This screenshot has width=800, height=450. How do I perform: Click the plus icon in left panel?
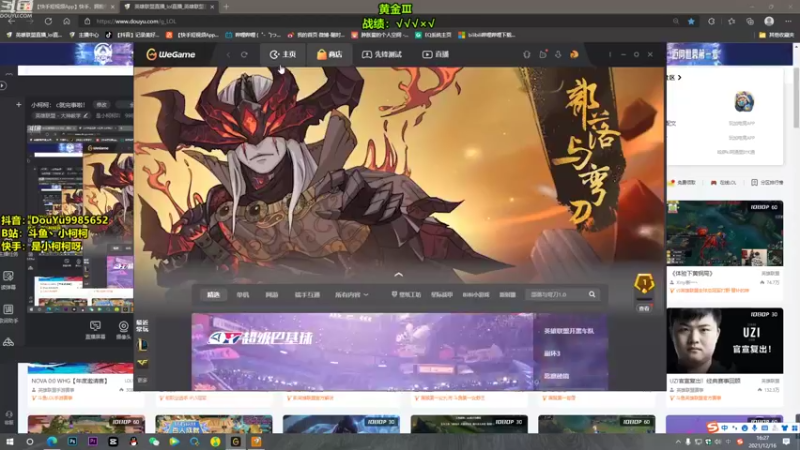tap(19, 105)
